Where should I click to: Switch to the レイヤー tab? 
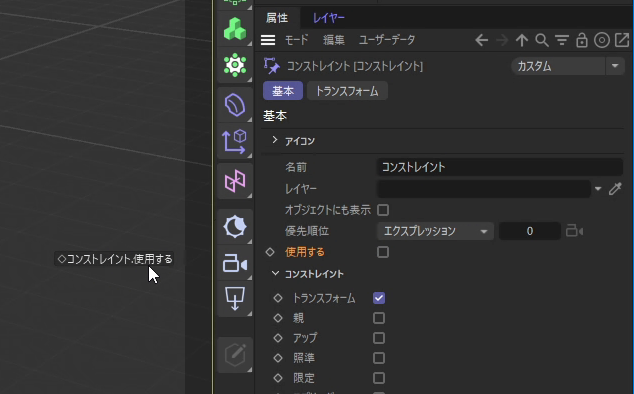329,18
